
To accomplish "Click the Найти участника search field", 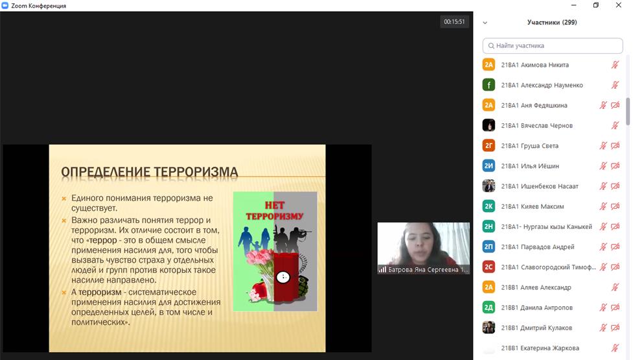I will [553, 45].
